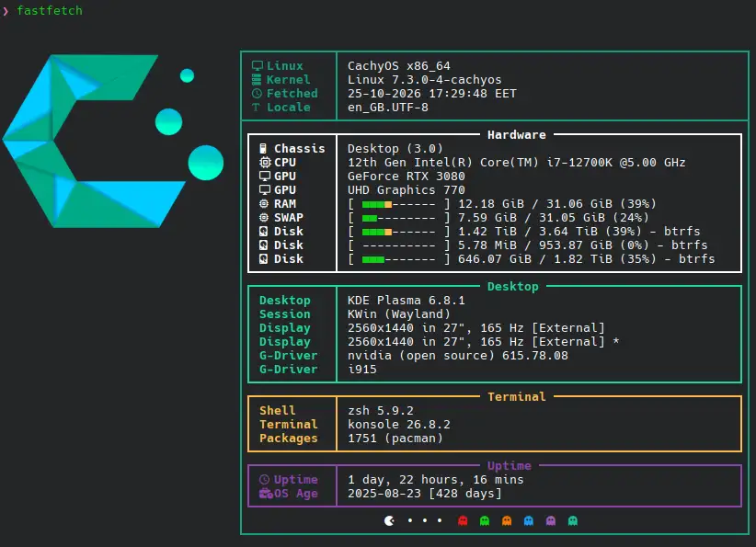
Task: Click the 'konsole 26.8.2' terminal value
Action: tap(399, 425)
